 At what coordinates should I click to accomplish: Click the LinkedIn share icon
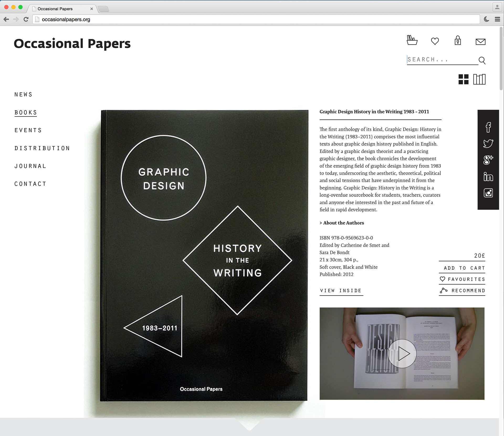488,177
